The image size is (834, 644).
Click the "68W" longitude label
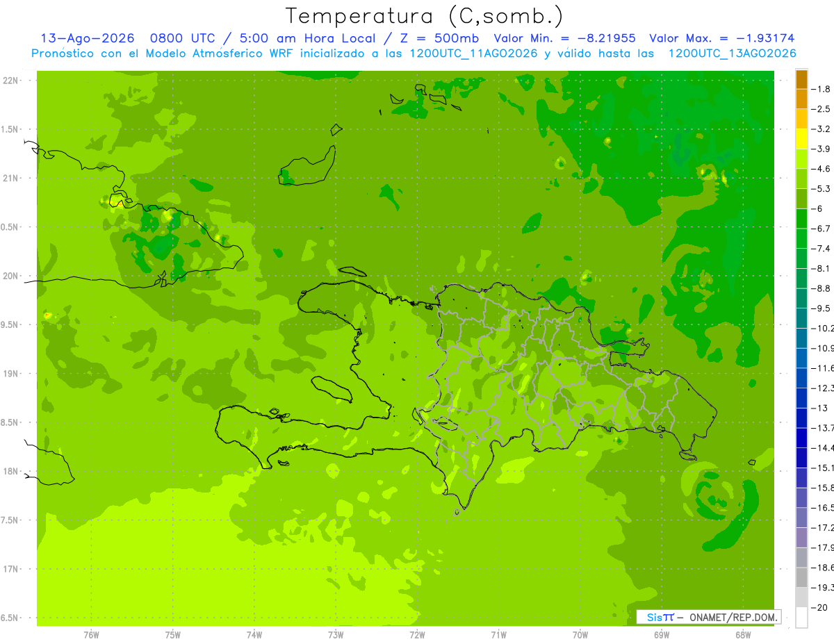click(743, 635)
